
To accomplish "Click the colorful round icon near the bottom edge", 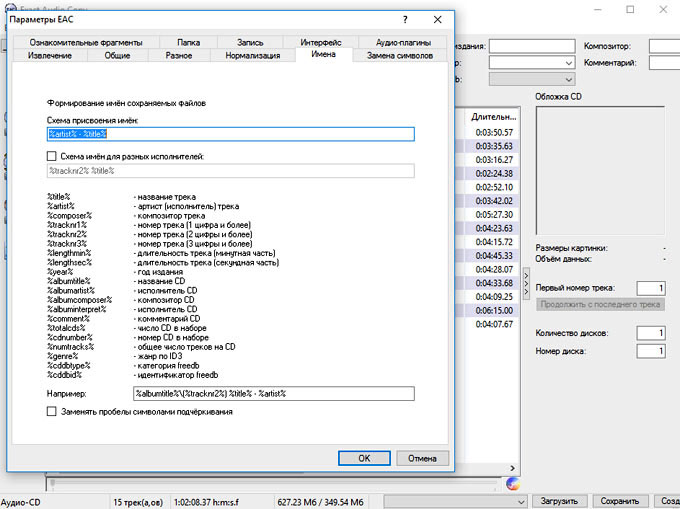I will [x=513, y=483].
